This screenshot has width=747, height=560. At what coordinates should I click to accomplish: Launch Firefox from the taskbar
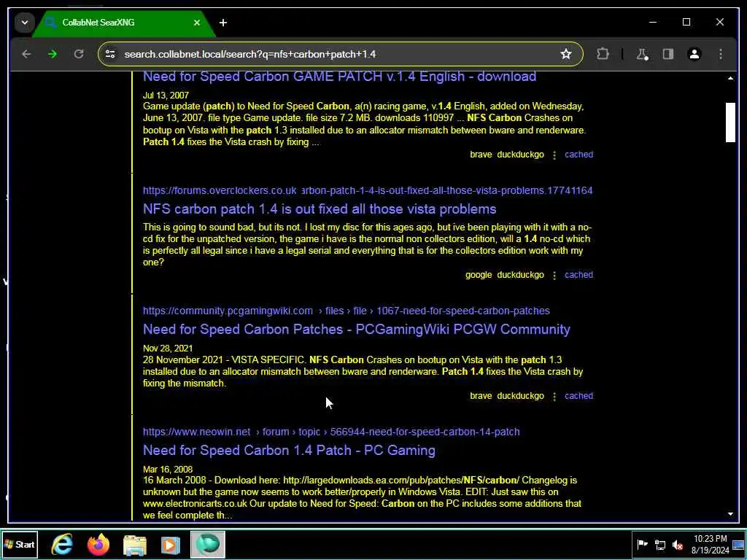98,544
